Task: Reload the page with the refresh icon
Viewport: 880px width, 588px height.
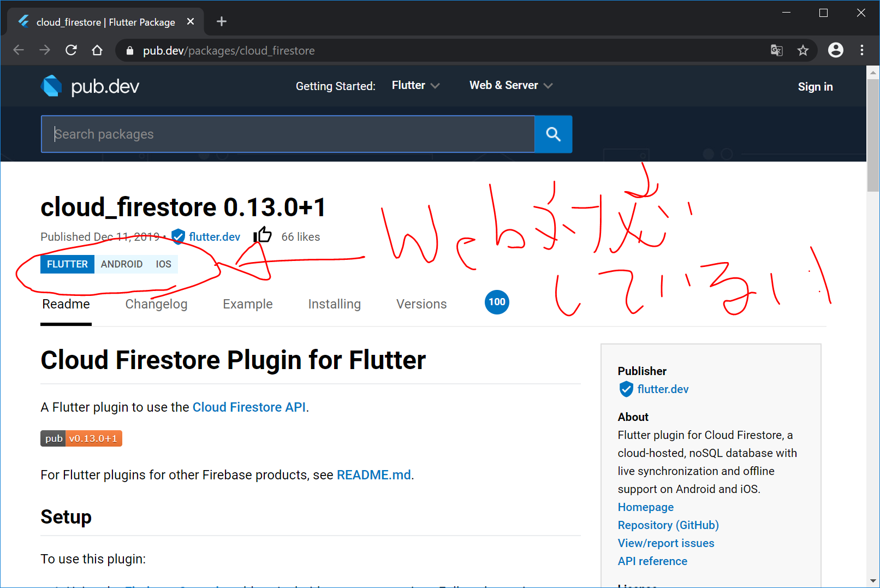Action: [71, 50]
